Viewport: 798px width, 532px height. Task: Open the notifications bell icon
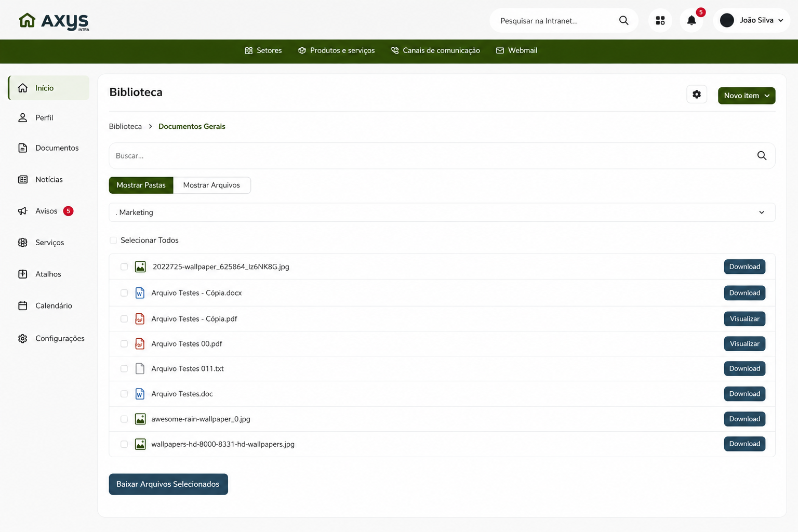pyautogui.click(x=691, y=20)
